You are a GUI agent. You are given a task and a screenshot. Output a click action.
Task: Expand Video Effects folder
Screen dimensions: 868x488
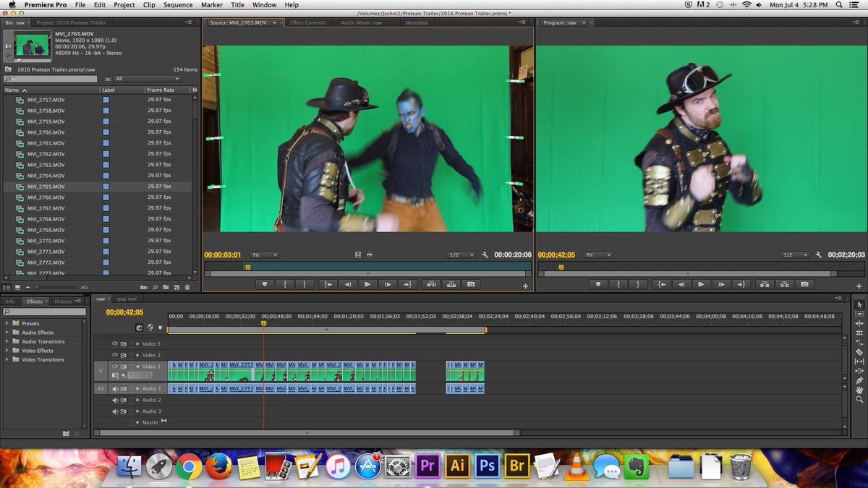click(7, 351)
